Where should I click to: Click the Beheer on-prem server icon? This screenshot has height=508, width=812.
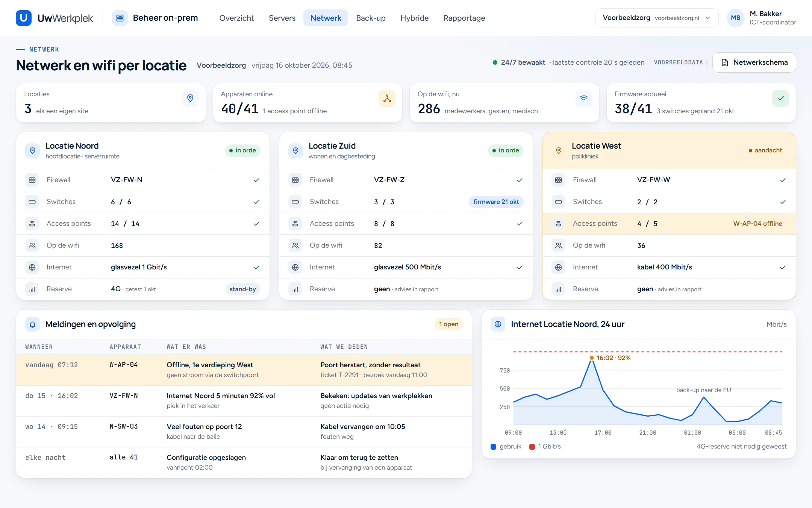coord(120,18)
